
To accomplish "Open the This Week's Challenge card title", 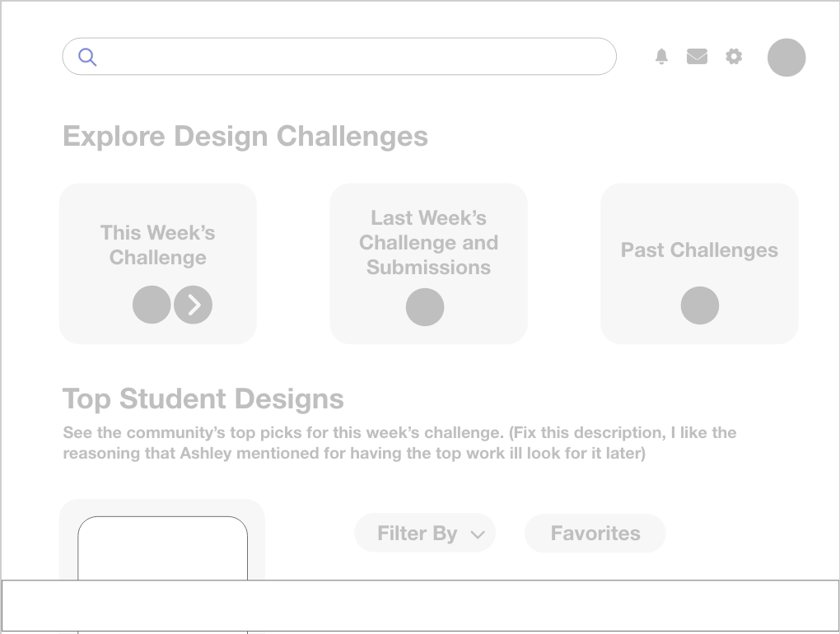I will [158, 245].
